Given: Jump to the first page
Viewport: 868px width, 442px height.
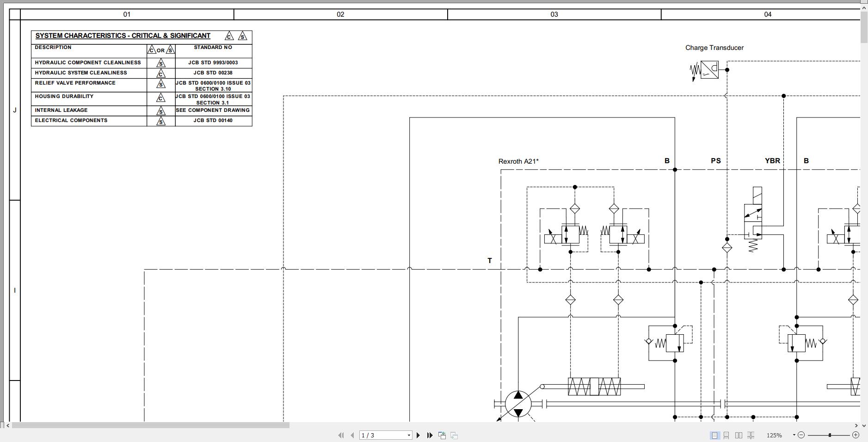Looking at the screenshot, I should (341, 435).
